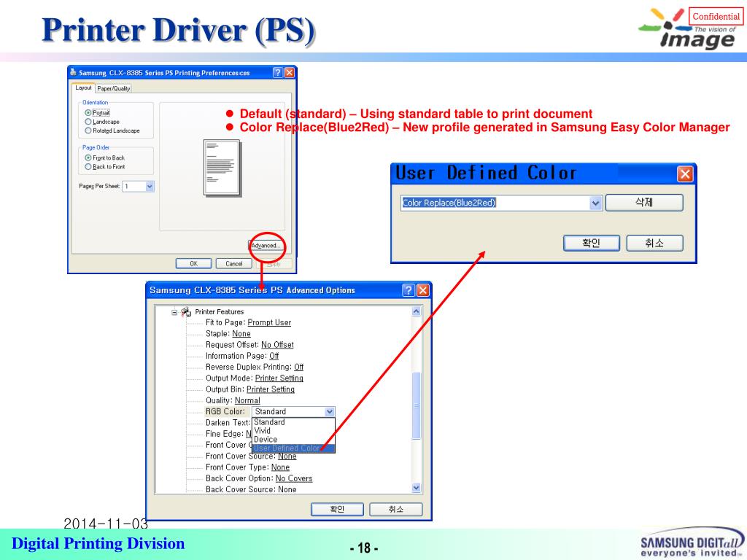Choose Front to Back page order
747x560 pixels.
point(88,157)
